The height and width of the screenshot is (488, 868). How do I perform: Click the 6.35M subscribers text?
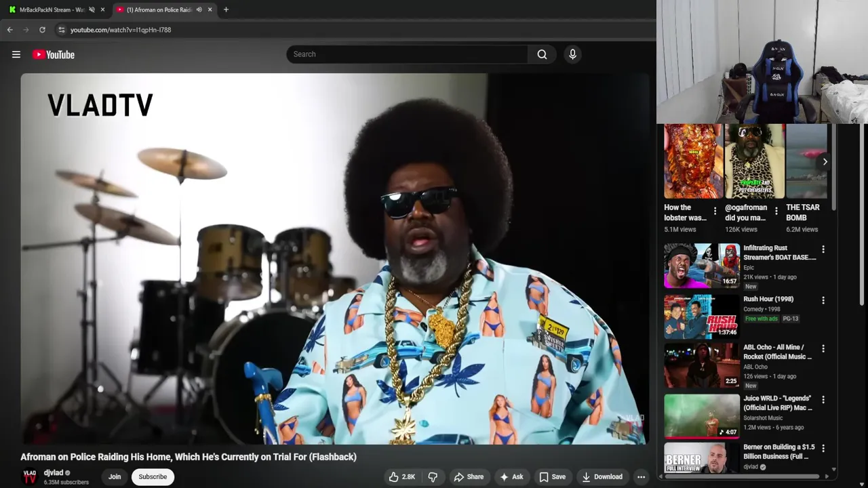point(66,483)
